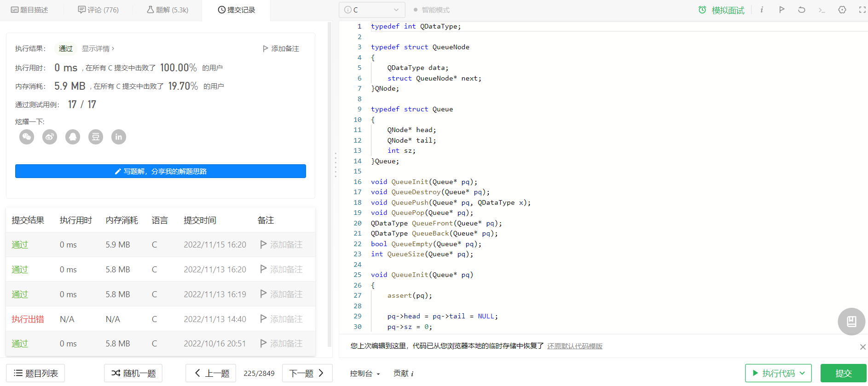
Task: Click code line 16 QueueInit declaration
Action: tap(424, 182)
